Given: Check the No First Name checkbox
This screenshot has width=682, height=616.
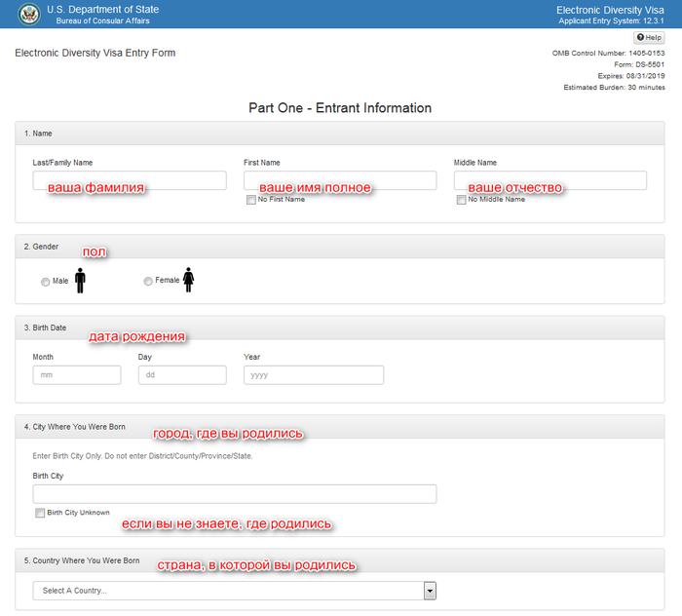Looking at the screenshot, I should (251, 200).
